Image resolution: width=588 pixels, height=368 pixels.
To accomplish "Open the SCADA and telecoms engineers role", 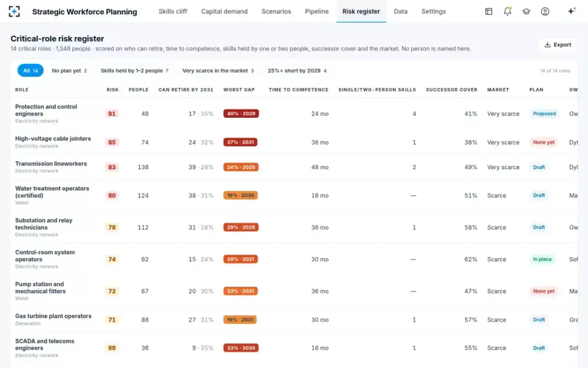I will click(45, 344).
